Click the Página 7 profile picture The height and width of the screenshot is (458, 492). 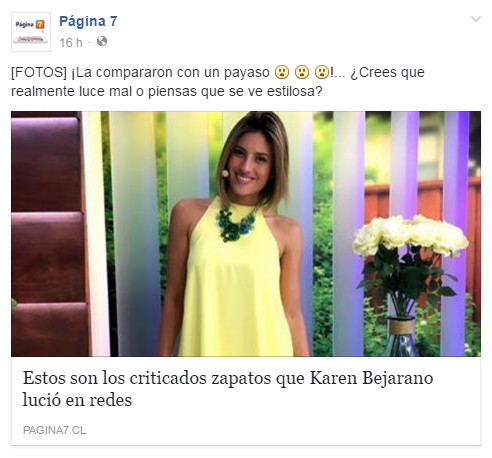(31, 32)
